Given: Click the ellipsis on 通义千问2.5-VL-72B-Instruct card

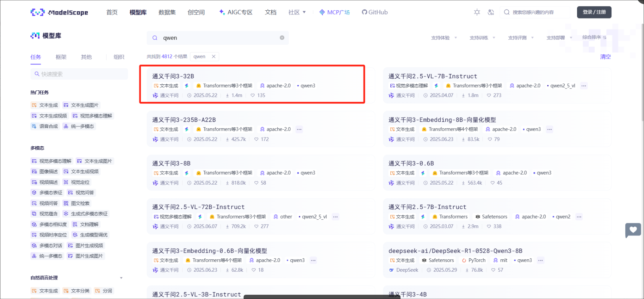Looking at the screenshot, I should pos(335,217).
